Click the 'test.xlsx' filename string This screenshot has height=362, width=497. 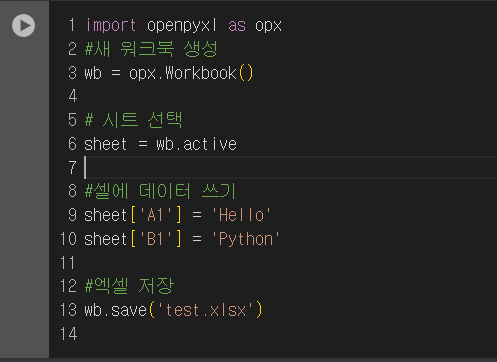tap(206, 310)
